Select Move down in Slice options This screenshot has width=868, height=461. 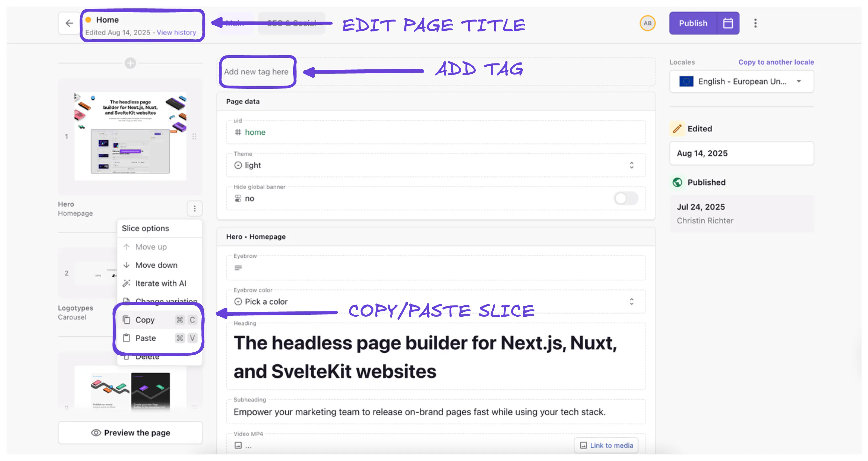(x=160, y=265)
